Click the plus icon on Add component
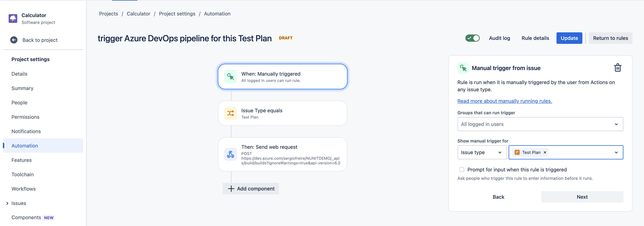The width and height of the screenshot is (644, 226). pos(231,189)
